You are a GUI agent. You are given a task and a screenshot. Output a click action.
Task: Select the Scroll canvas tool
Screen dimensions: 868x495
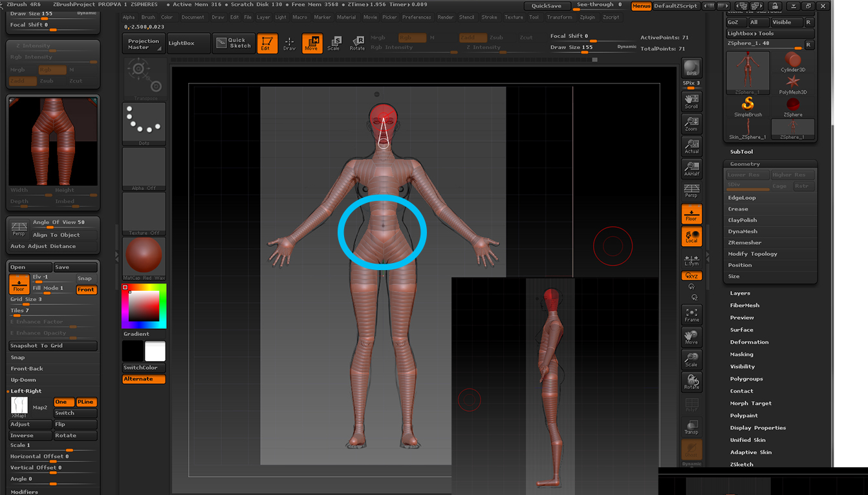tap(691, 101)
